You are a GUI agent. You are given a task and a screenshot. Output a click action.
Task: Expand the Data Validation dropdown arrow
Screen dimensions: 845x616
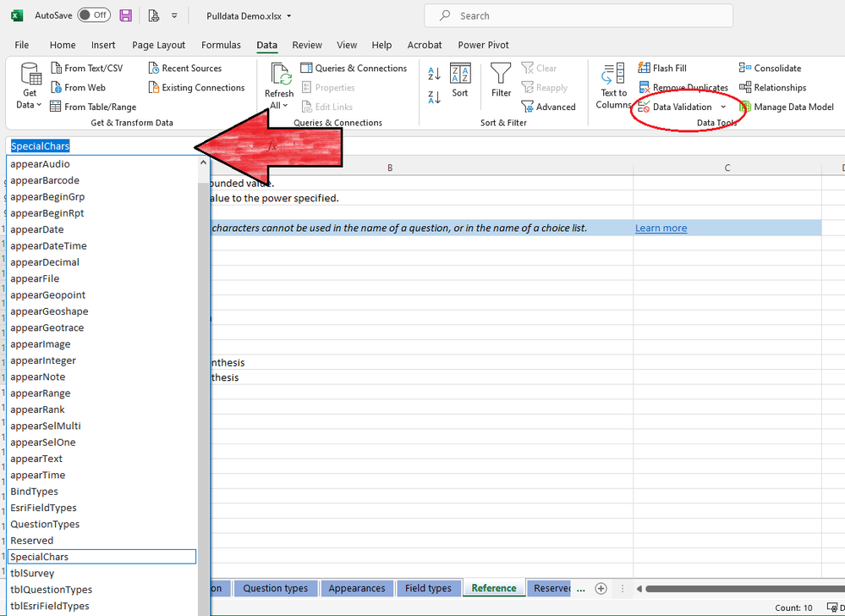[723, 107]
